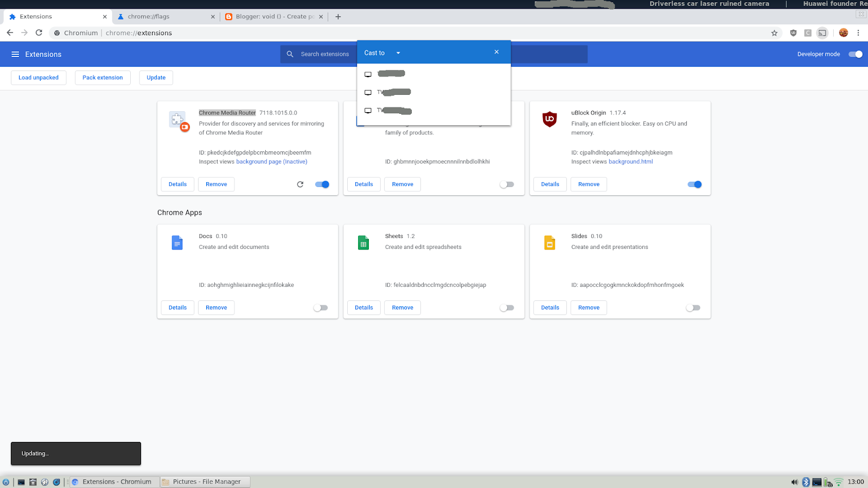The image size is (868, 488).
Task: Enable the middle extension card toggle
Action: tap(507, 184)
